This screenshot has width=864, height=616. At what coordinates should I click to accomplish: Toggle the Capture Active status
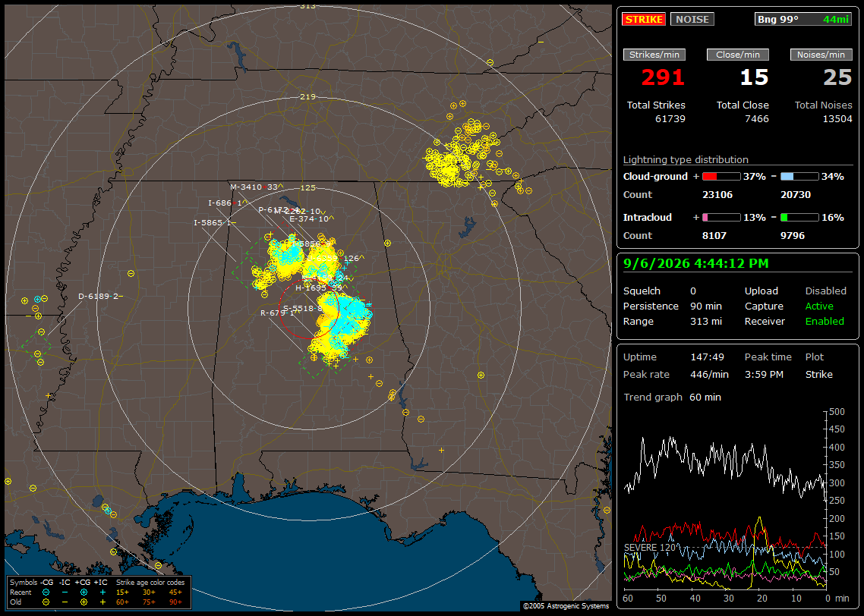tap(818, 306)
